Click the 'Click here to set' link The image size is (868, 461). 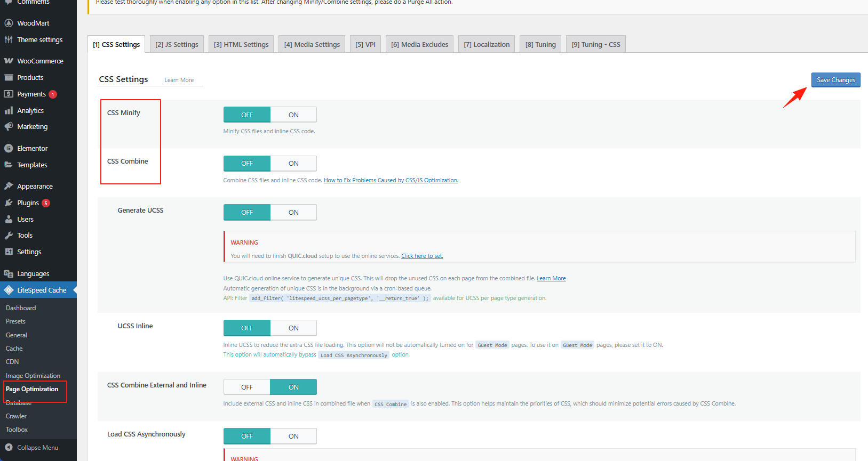(422, 256)
